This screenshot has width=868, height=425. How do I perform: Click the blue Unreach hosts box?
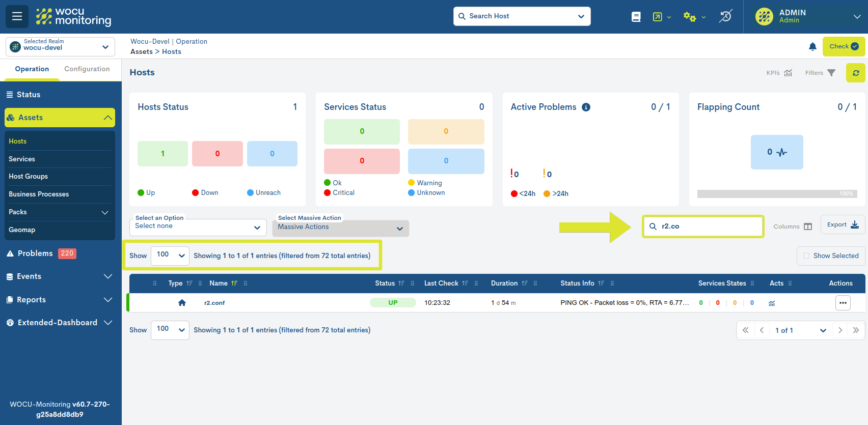pyautogui.click(x=272, y=154)
